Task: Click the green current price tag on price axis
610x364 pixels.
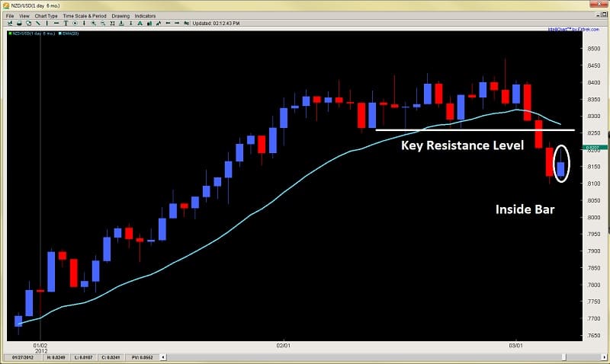Action: click(x=595, y=148)
